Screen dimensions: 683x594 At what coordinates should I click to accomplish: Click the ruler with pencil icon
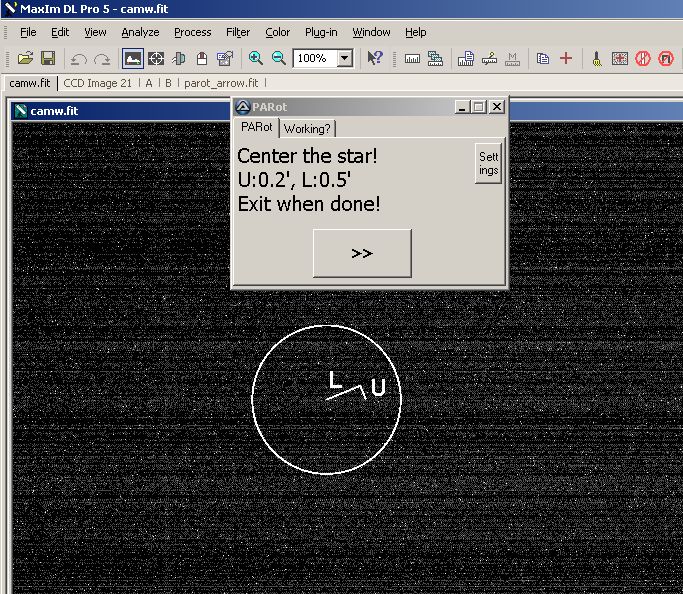[489, 58]
